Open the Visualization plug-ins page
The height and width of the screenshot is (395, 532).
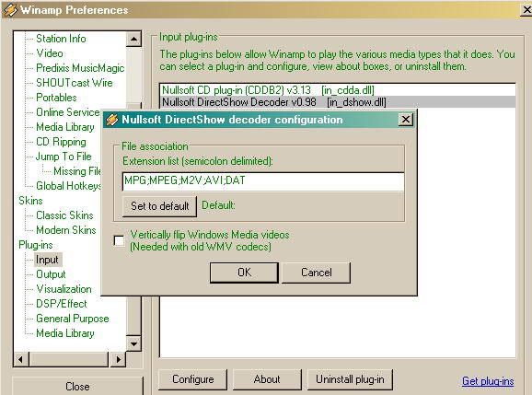64,289
